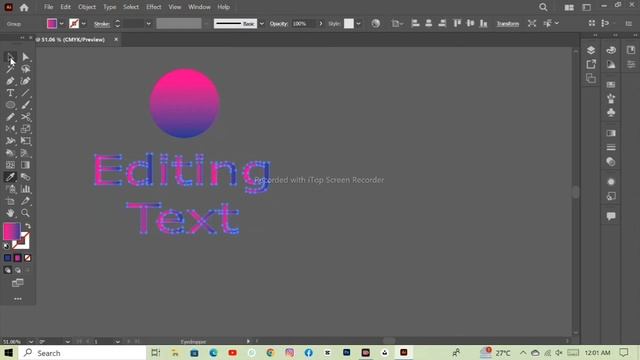Select the Artboard tool
640x360 pixels.
click(x=10, y=201)
